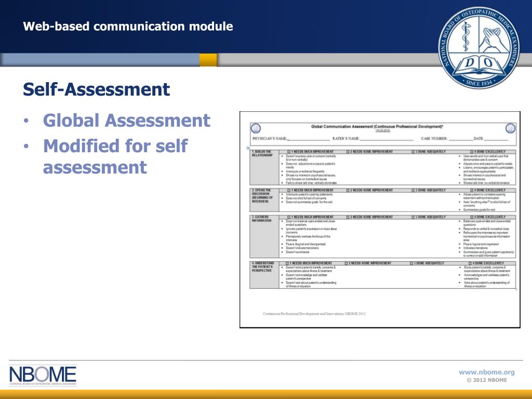Click the 'Web-based communication module' header text
532x399 pixels.
(128, 26)
